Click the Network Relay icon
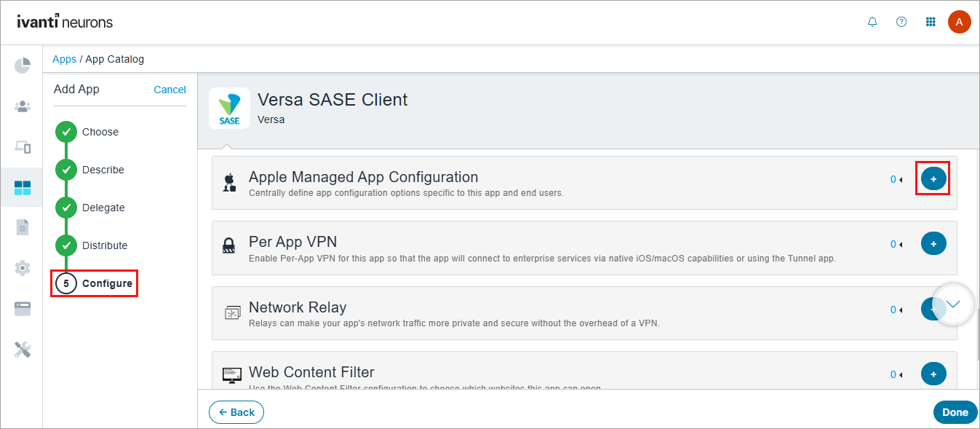Viewport: 980px width, 429px height. pos(232,313)
